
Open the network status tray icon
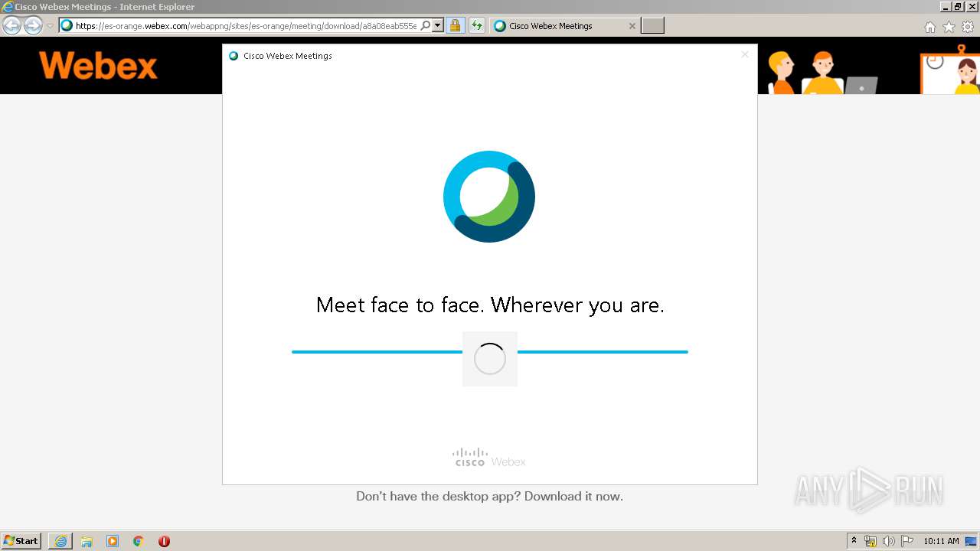click(871, 541)
